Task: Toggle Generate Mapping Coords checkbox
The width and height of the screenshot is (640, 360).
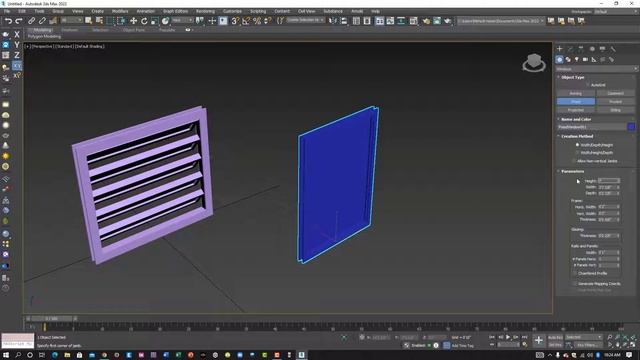Action: click(x=575, y=283)
